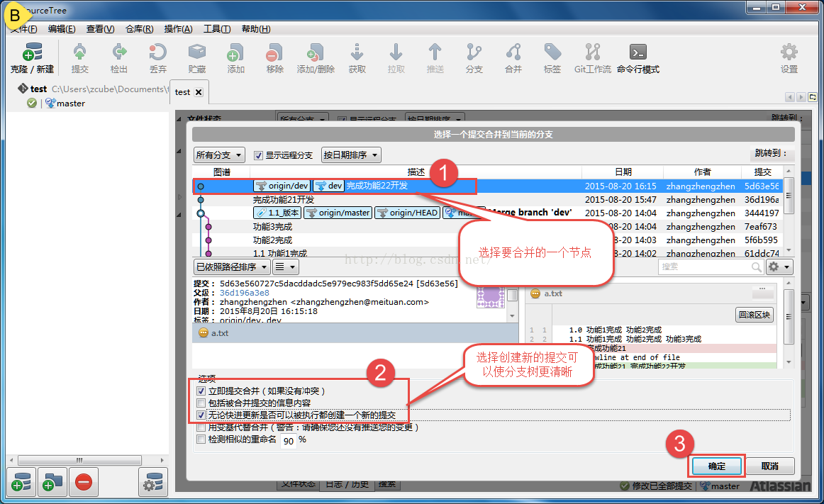Screen dimensions: 824x504
Task: Select commit 功能3完成 row
Action: point(487,227)
